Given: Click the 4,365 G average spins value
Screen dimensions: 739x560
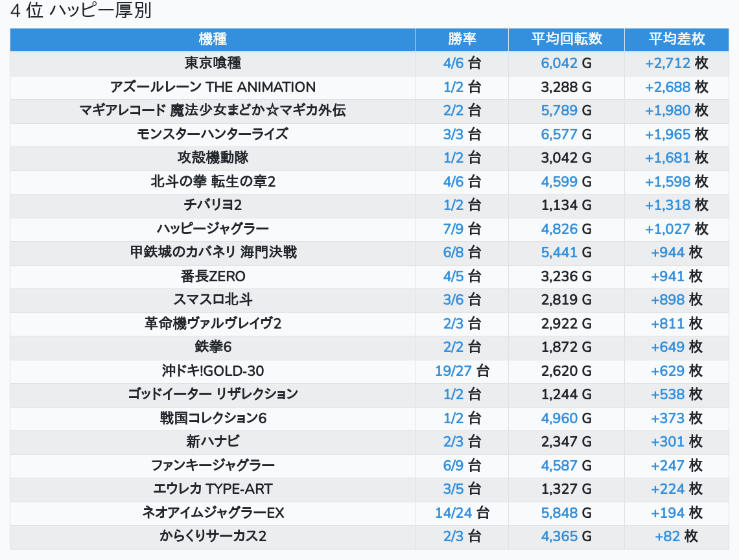Looking at the screenshot, I should tap(566, 536).
